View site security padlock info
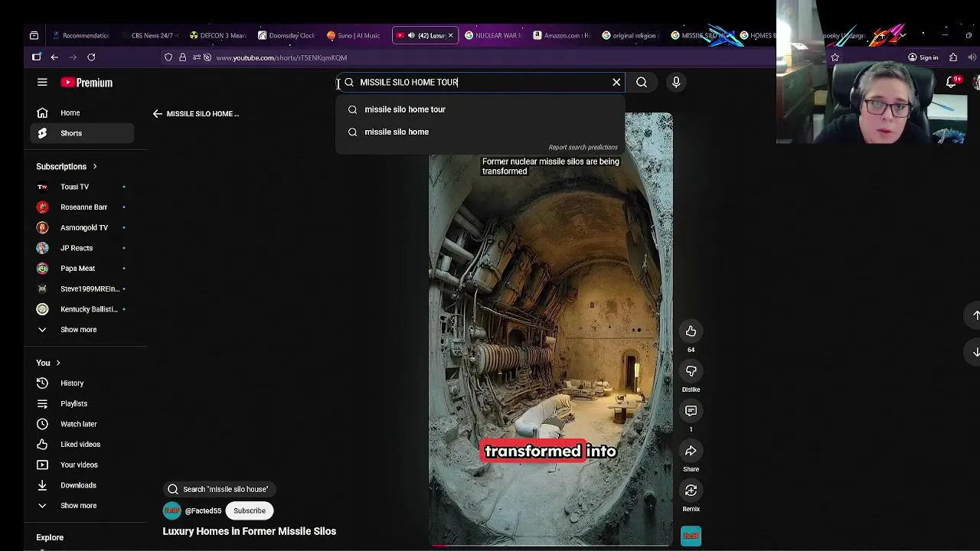The height and width of the screenshot is (551, 980). 182,57
